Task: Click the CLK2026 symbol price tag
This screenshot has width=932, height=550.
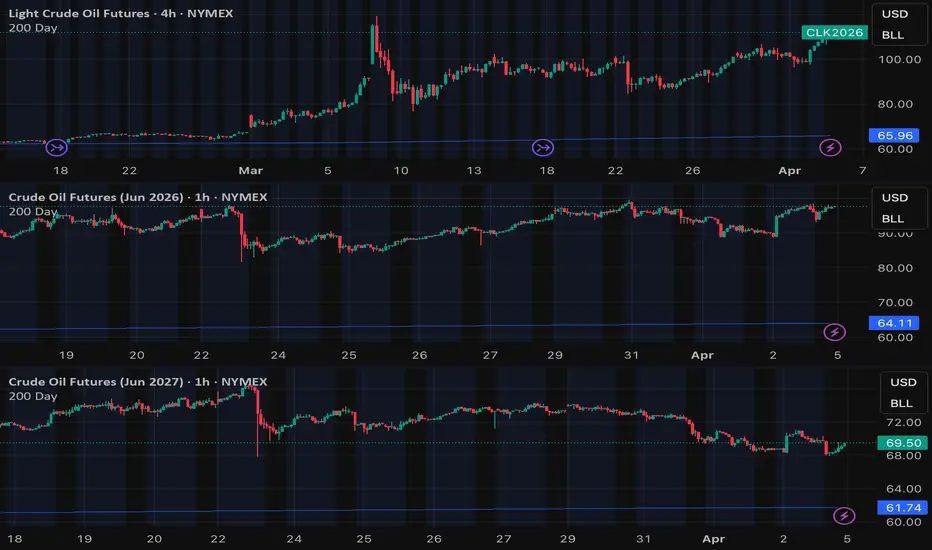Action: 834,32
